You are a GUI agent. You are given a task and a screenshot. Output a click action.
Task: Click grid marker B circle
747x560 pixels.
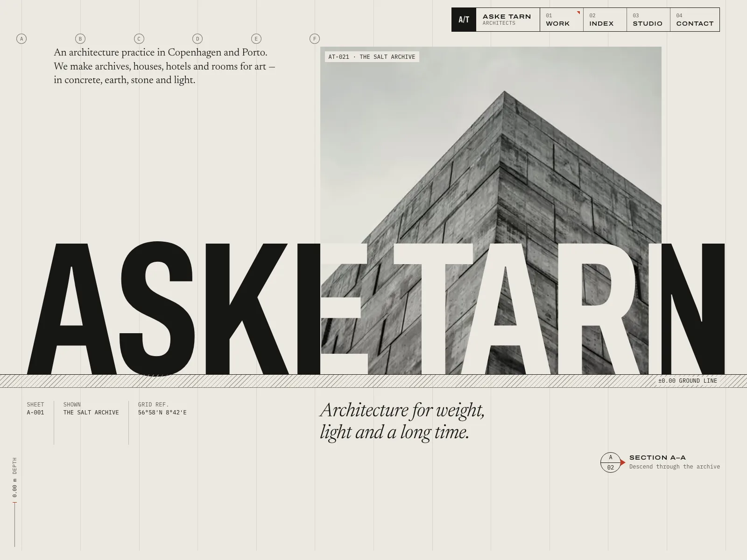80,39
